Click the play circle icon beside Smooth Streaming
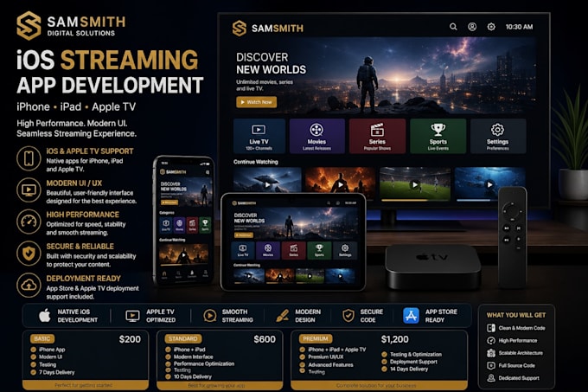 coord(209,316)
